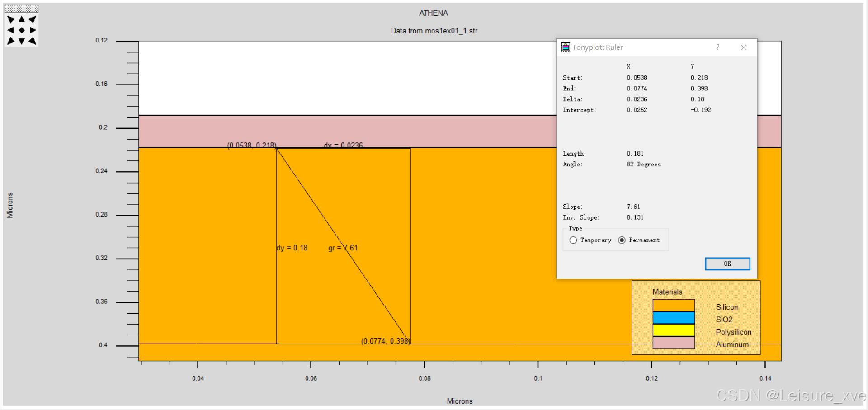Click the pan-right arrow in the zoom/pan control
The image size is (868, 410).
coord(33,30)
